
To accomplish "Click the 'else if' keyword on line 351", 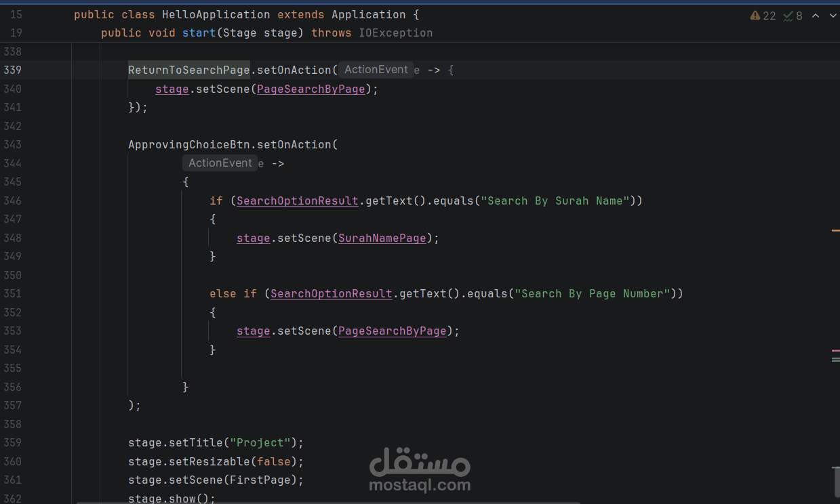I will click(x=233, y=293).
